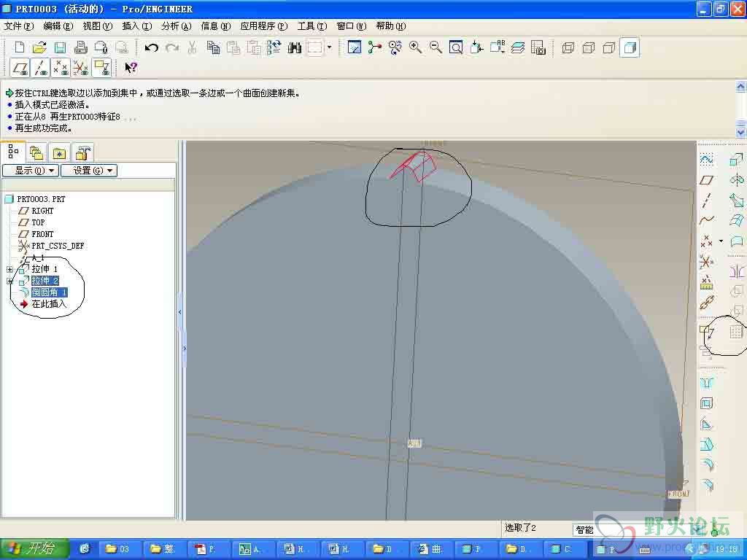Click the 在此插入 insert marker
747x560 pixels.
point(49,304)
